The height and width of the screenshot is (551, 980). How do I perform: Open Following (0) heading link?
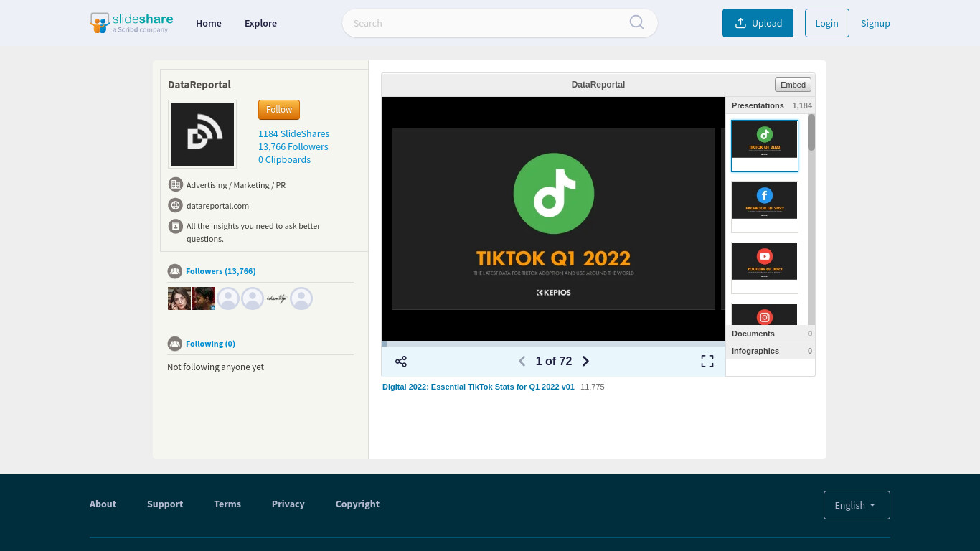(x=210, y=344)
